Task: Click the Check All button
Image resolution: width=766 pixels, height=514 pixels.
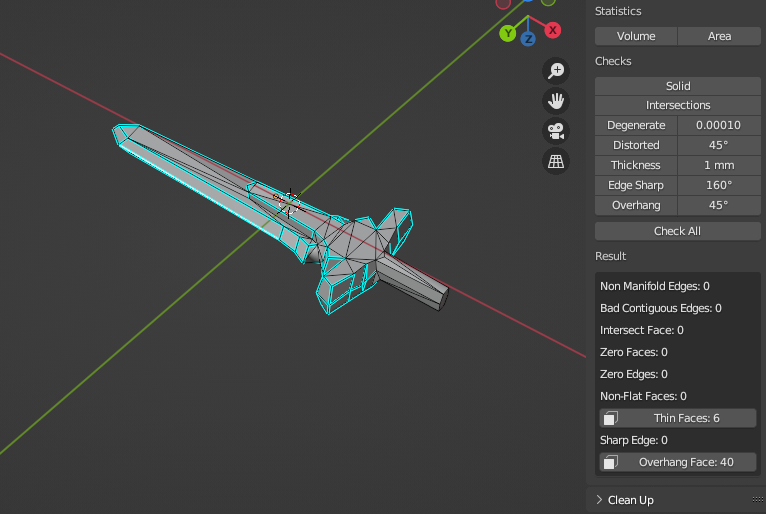Action: [x=678, y=231]
